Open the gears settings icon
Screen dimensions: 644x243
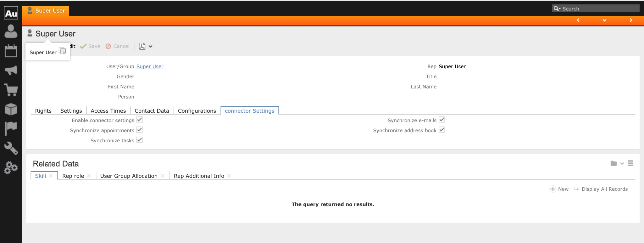(x=11, y=167)
